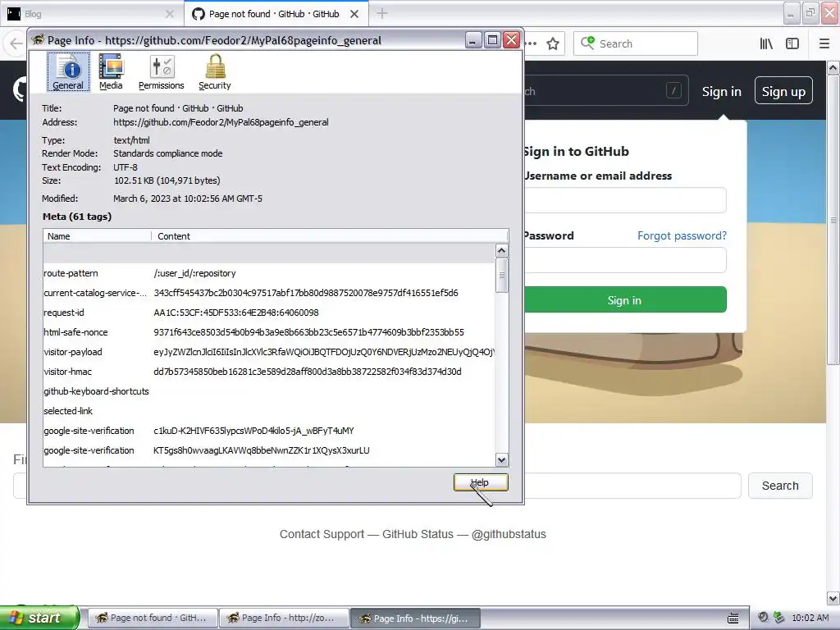Click the page address value in Page Info
The image size is (840, 630).
coord(221,122)
